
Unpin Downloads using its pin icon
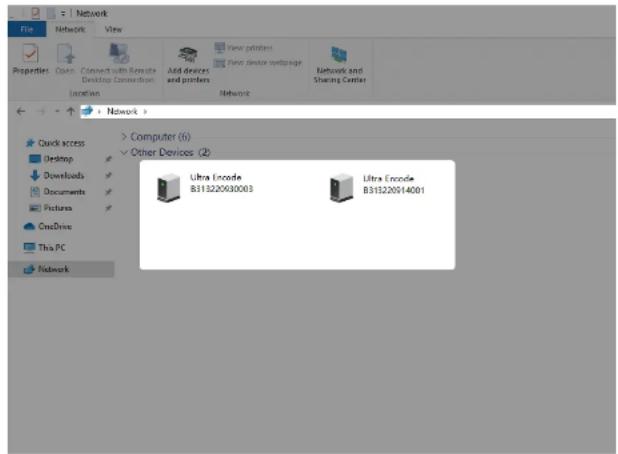click(x=108, y=175)
